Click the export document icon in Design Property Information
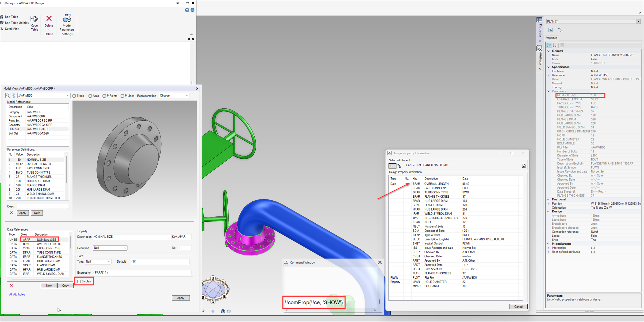 (524, 166)
